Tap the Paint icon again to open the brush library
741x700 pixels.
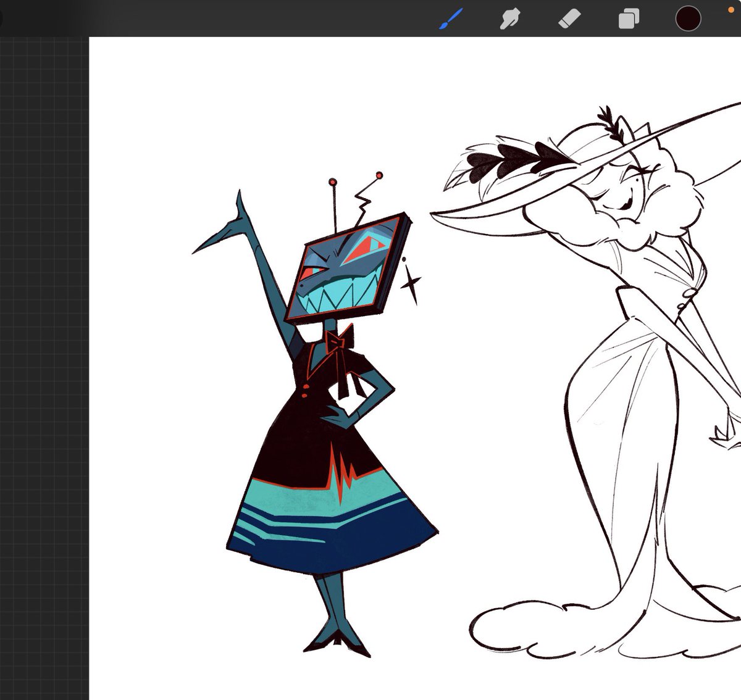[x=449, y=19]
